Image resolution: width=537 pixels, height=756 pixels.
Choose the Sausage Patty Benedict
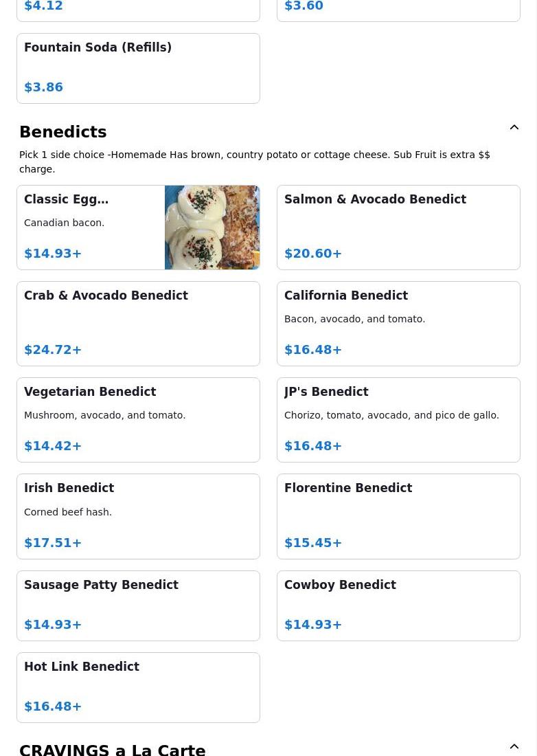coord(138,605)
